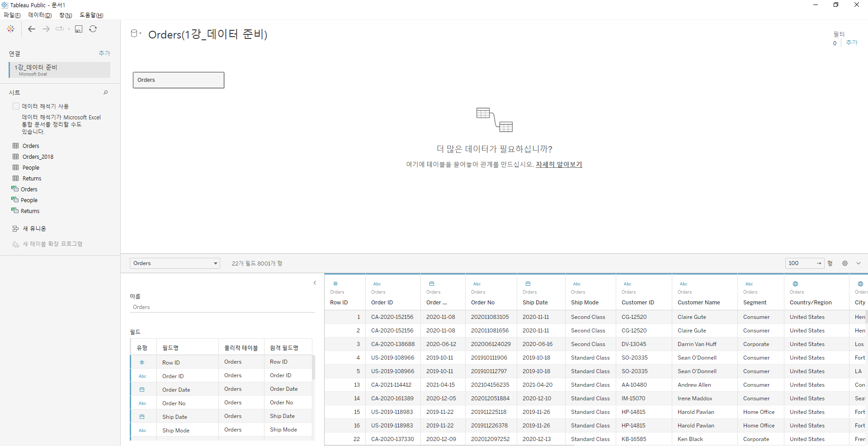868x446 pixels.
Task: Click the Segment Abc type icon in grid
Action: click(x=749, y=284)
